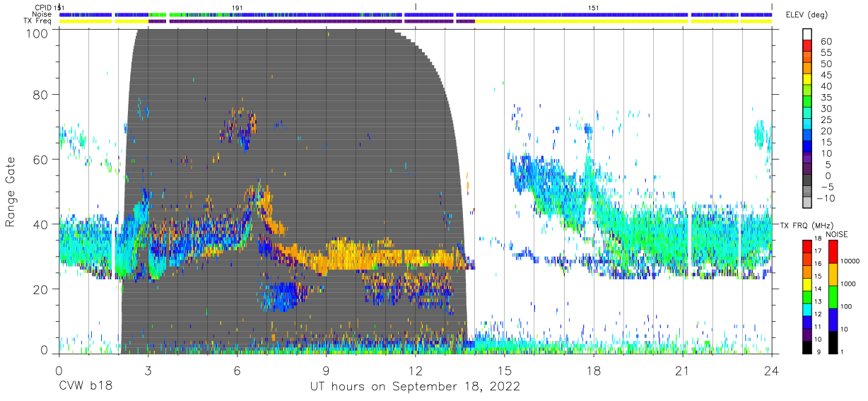Click the 'CVW b18' radar beam label

(86, 387)
